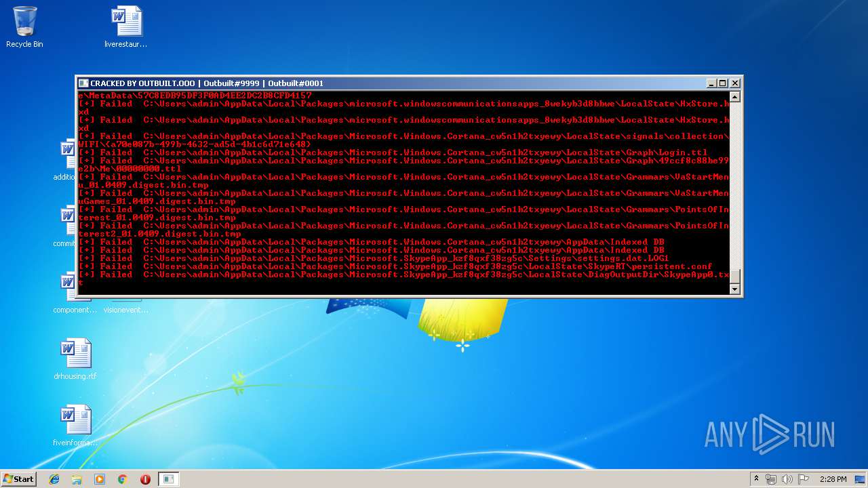The height and width of the screenshot is (488, 868).
Task: Open the Start menu
Action: [18, 479]
